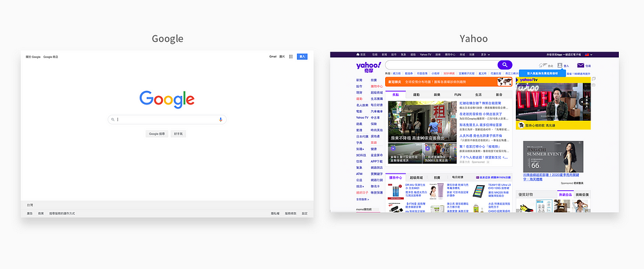Click the previous arrow on Yahoo TV video

[x=581, y=101]
